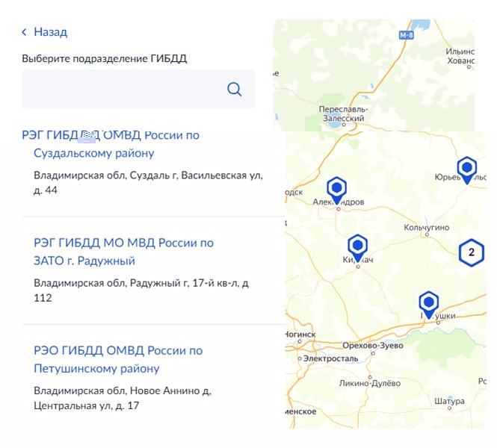Select the Новое Аннино Центральная ул. address

click(x=123, y=398)
